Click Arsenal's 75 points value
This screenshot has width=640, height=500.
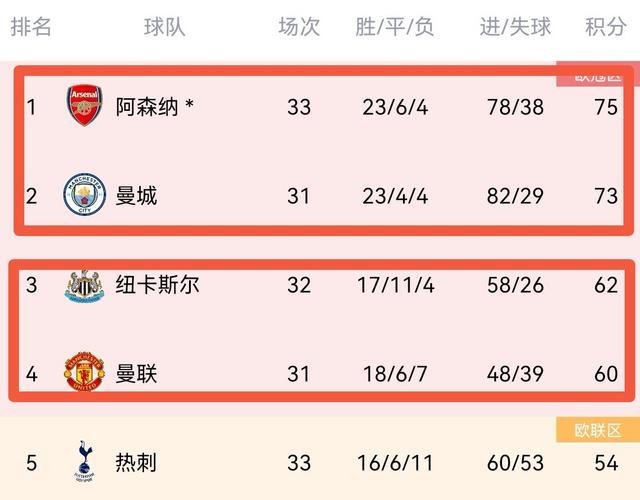[x=606, y=106]
